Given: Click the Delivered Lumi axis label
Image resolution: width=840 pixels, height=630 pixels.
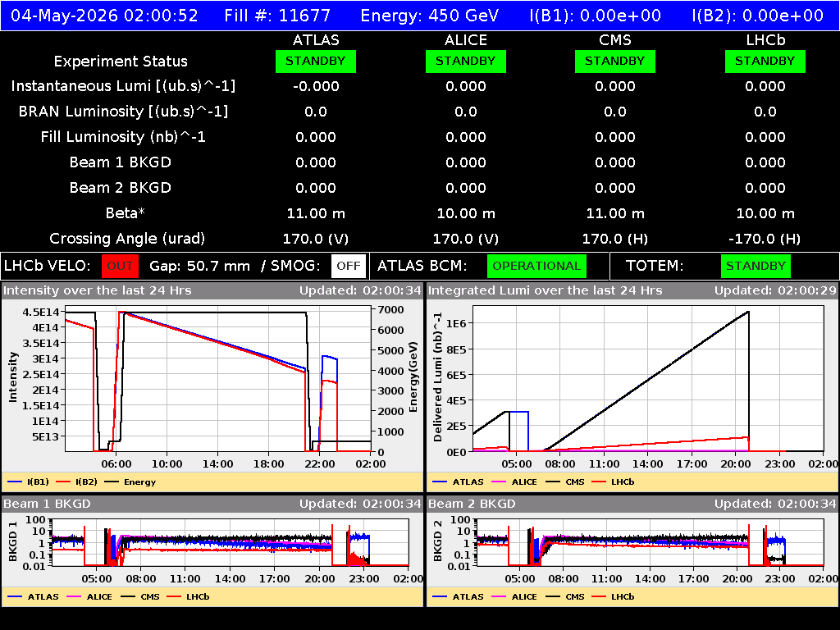Looking at the screenshot, I should pos(438,377).
